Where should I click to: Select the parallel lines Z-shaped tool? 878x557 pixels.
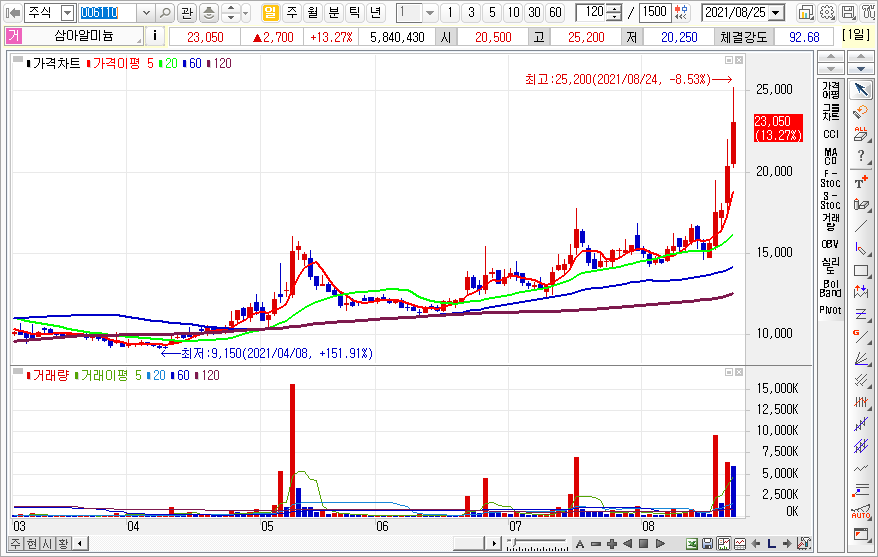click(x=861, y=314)
